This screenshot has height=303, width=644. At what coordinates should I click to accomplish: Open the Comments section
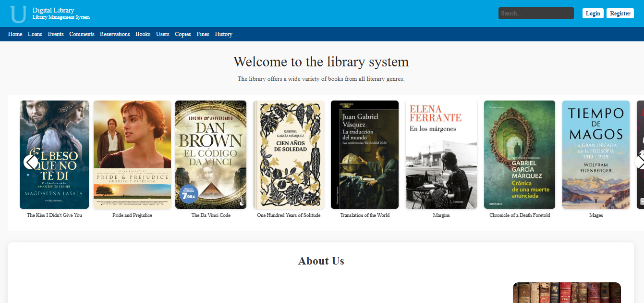click(x=82, y=34)
